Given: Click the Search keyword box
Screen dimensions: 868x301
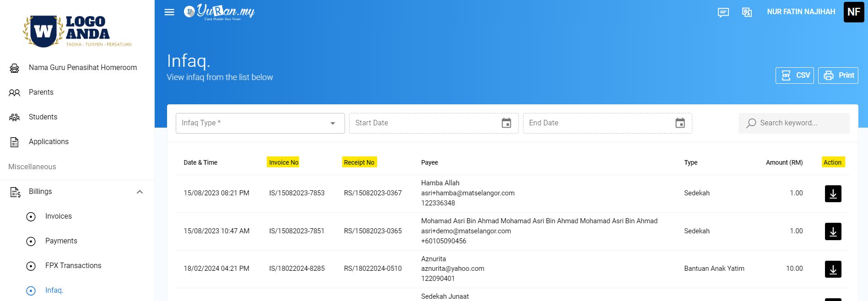Looking at the screenshot, I should [794, 123].
